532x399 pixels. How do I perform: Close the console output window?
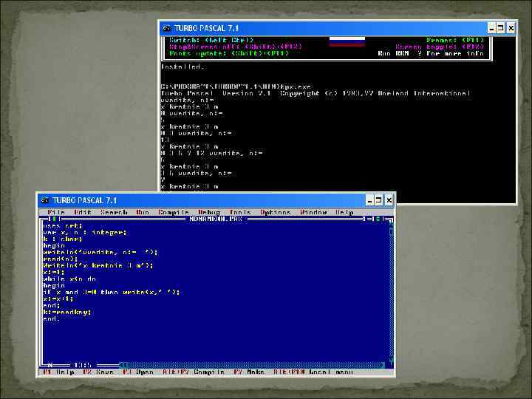511,28
